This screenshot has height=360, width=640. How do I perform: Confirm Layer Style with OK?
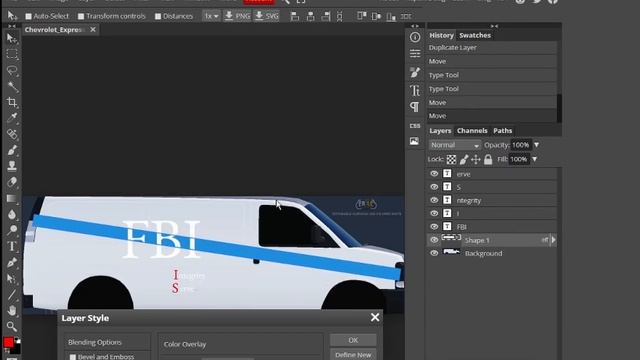353,340
